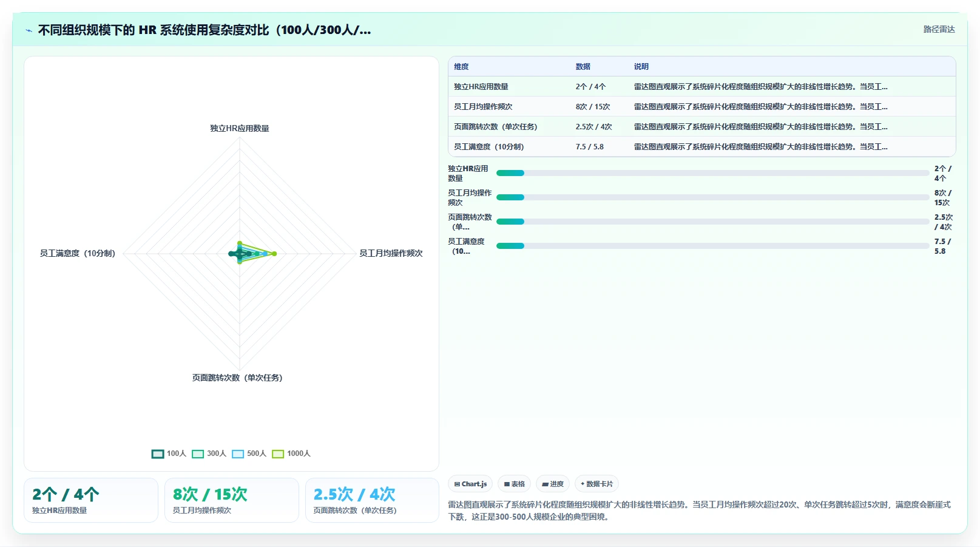Screen dimensions: 980x547
Task: Click the 页面跳转次数 progress bar
Action: click(712, 222)
